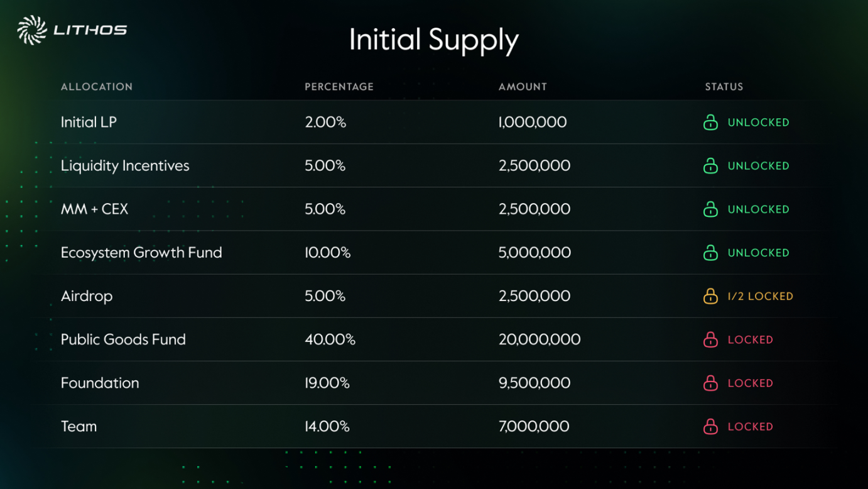Image resolution: width=868 pixels, height=489 pixels.
Task: Click the 20,000,000 amount value
Action: tap(540, 339)
